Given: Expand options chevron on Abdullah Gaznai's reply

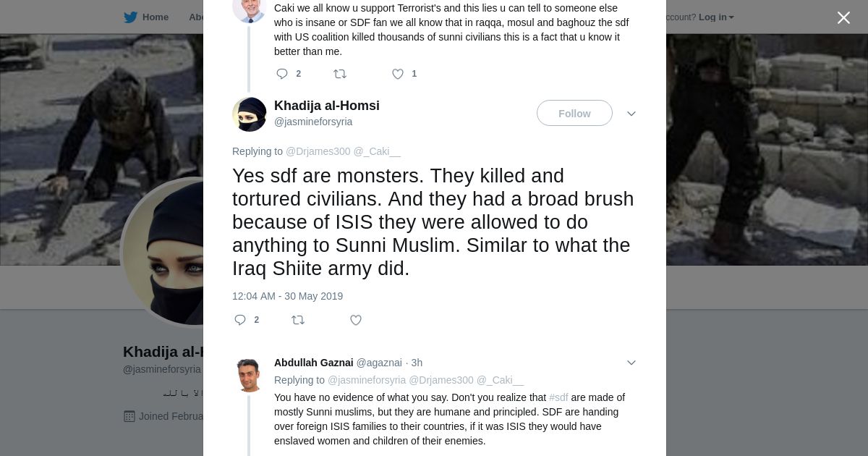Looking at the screenshot, I should pyautogui.click(x=631, y=363).
